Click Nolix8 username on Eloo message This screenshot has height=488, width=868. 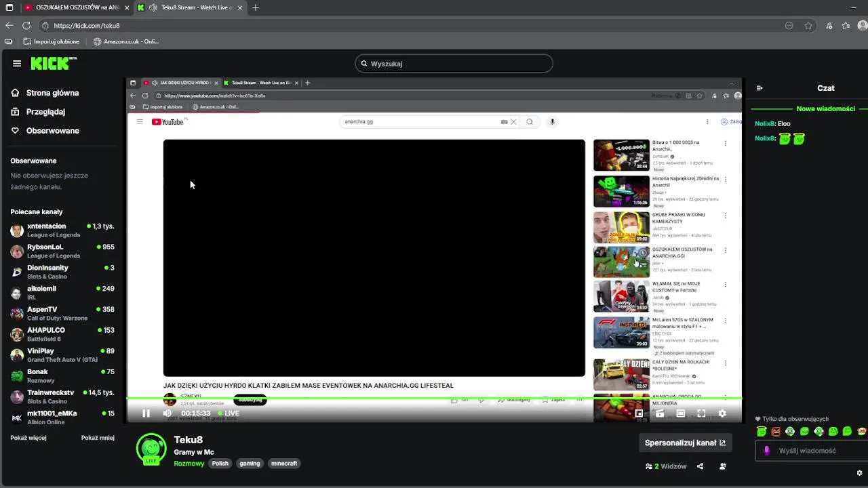click(x=764, y=123)
